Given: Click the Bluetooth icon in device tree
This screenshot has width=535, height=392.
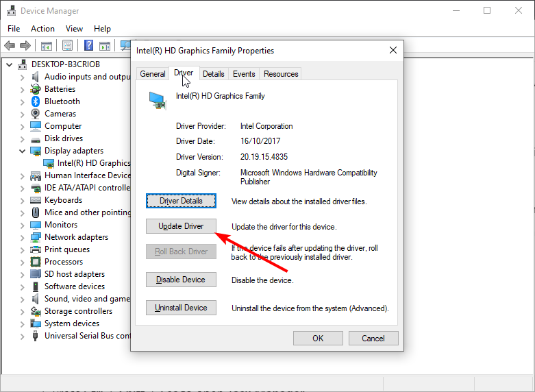Looking at the screenshot, I should (x=36, y=101).
